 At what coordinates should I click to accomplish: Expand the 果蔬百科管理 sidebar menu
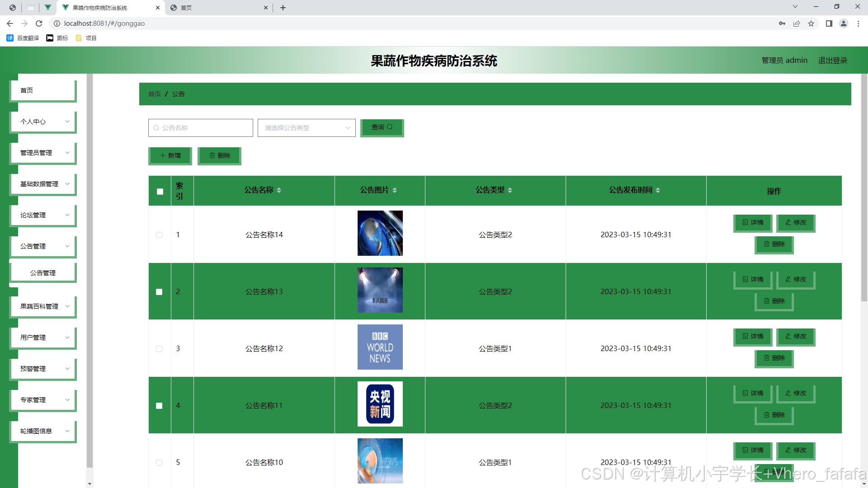43,306
